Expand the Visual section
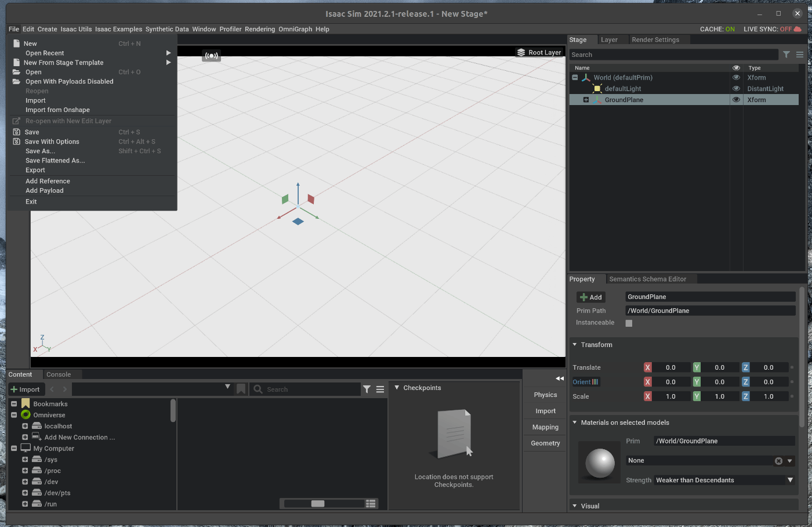The image size is (812, 527). click(575, 506)
